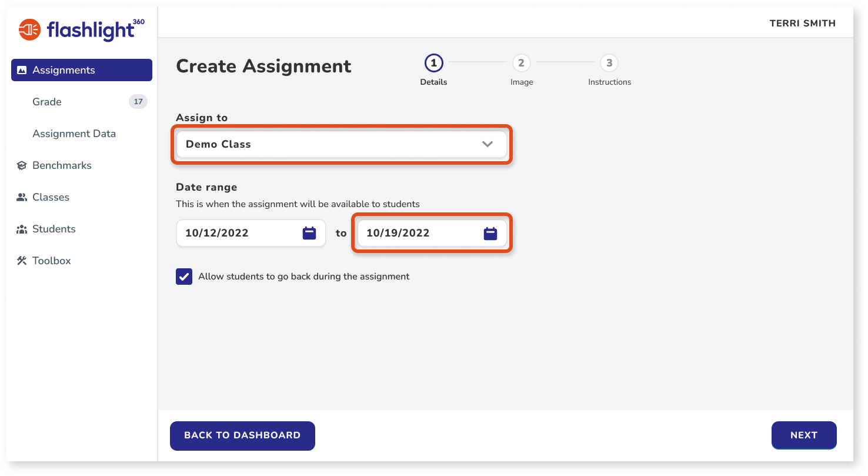Click the start date field showing 10/12/2022
This screenshot has height=476, width=868.
[235, 232]
